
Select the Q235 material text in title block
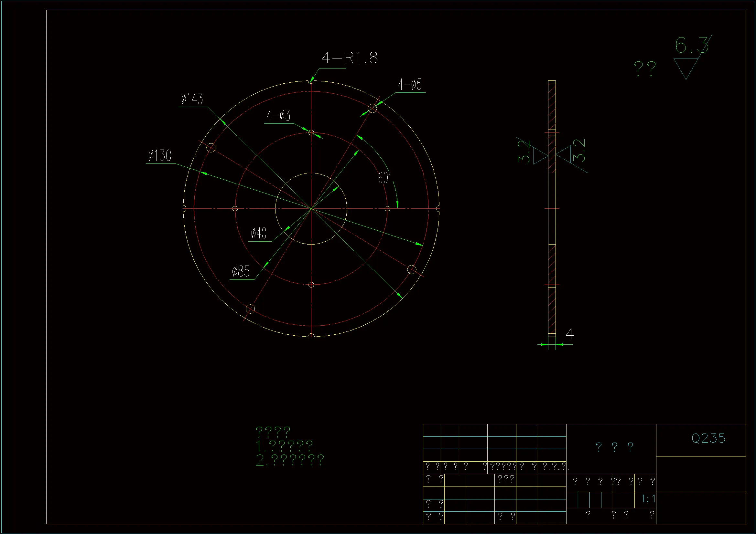tap(708, 438)
